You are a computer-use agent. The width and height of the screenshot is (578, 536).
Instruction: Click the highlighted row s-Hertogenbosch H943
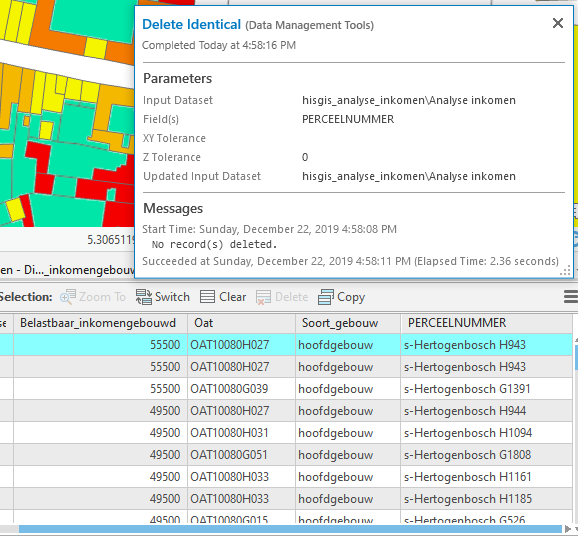(x=286, y=345)
